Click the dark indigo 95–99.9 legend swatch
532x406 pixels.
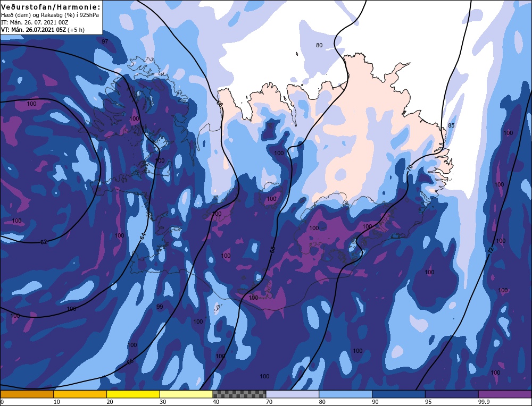click(452, 394)
